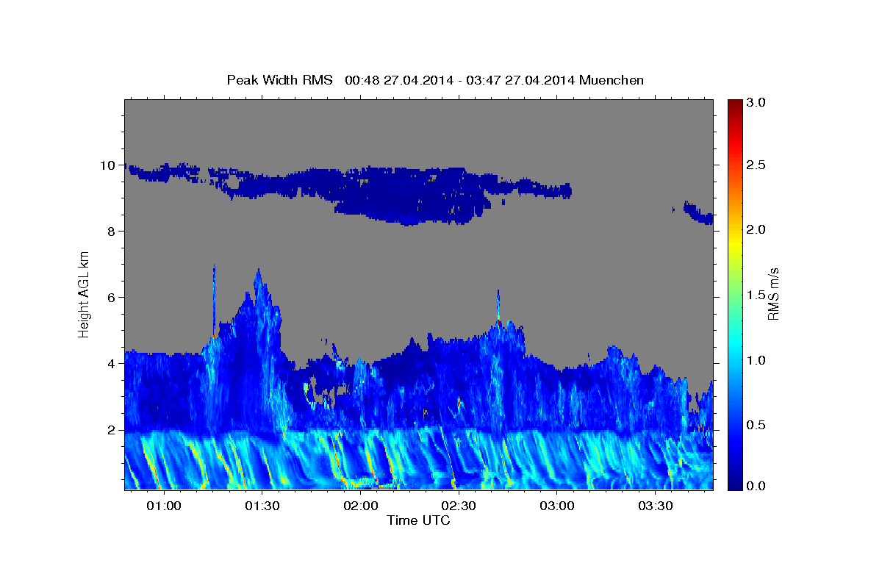Image resolution: width=882 pixels, height=588 pixels.
Task: Click the colorbar value 1.5
Action: 757,295
